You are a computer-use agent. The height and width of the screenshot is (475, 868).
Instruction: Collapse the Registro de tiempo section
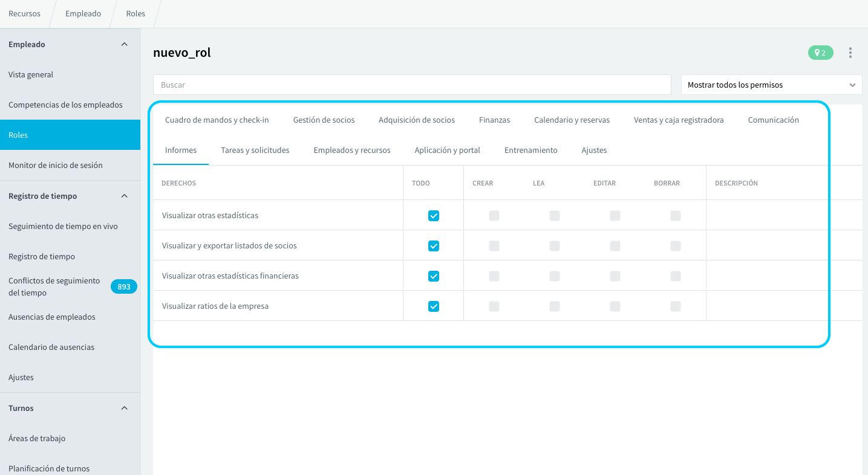[125, 196]
